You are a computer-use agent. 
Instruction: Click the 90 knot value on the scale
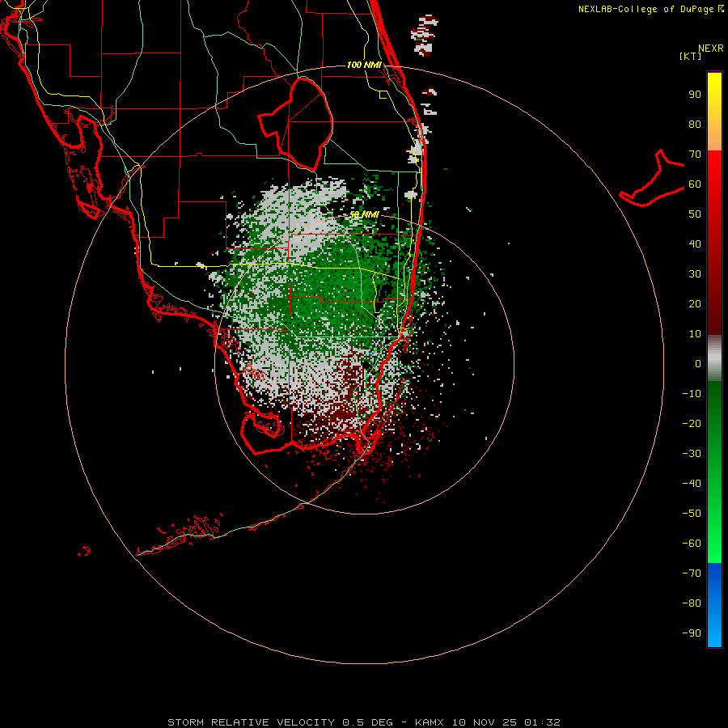point(695,95)
